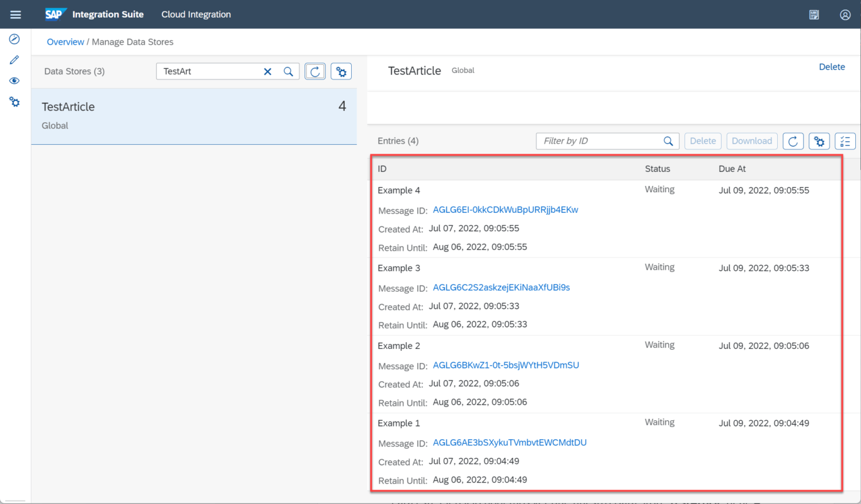Click the disabled Delete entries button

703,141
